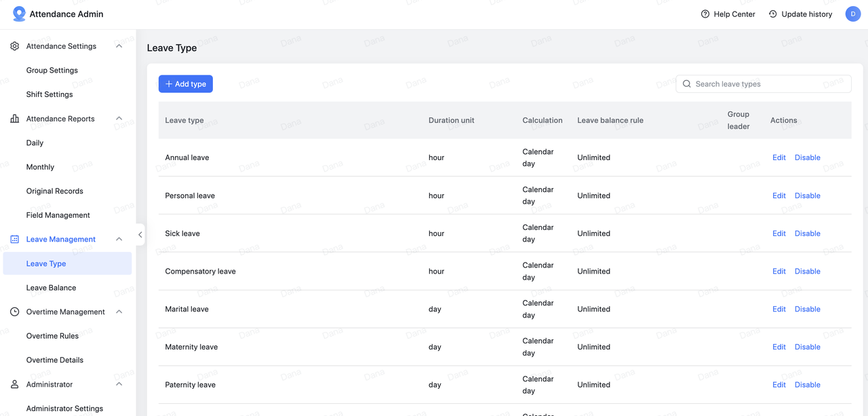
Task: Click the Attendance Admin logo icon
Action: click(19, 14)
